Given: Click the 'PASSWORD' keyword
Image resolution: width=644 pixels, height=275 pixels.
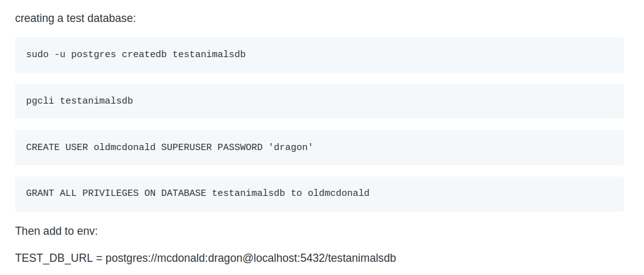Looking at the screenshot, I should [x=240, y=147].
